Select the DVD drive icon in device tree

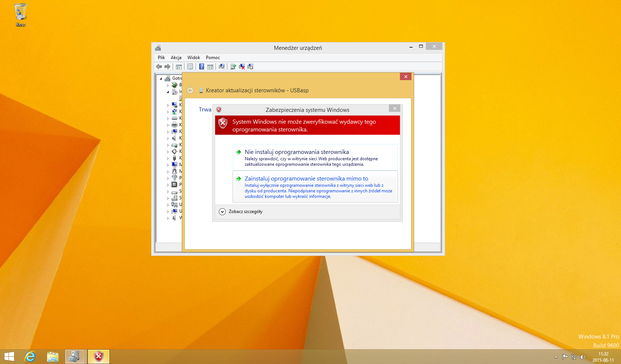coord(174,198)
